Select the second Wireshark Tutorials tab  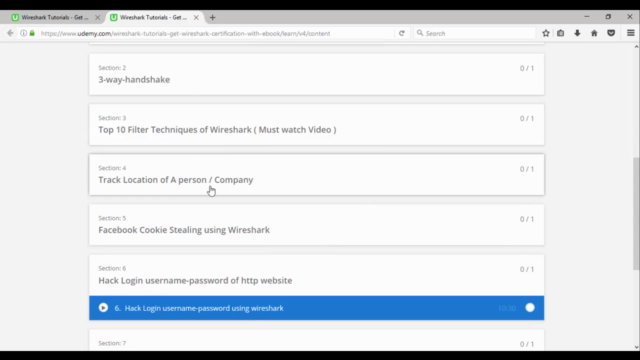tap(153, 18)
